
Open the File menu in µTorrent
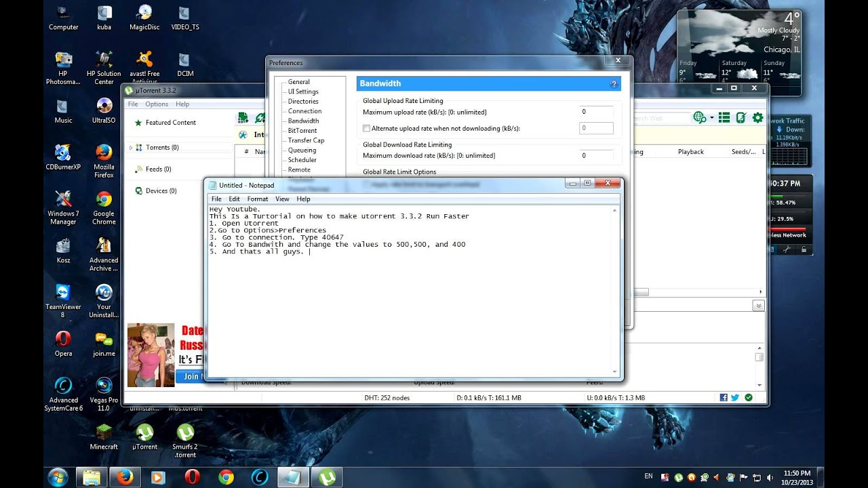pos(133,104)
